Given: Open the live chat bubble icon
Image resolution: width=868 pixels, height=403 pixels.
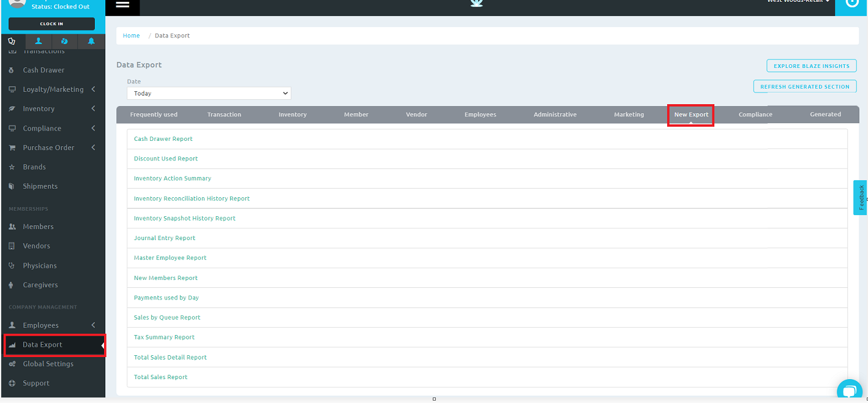Looking at the screenshot, I should pos(849,391).
